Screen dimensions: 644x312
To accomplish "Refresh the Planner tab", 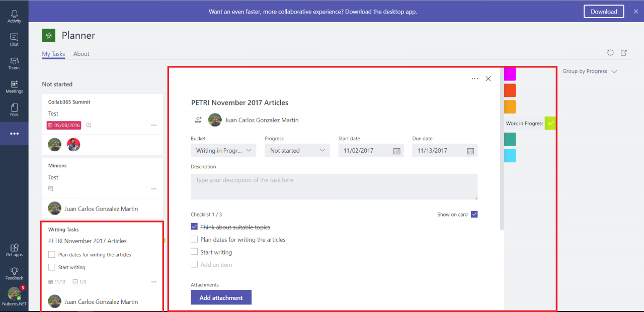I will [610, 53].
